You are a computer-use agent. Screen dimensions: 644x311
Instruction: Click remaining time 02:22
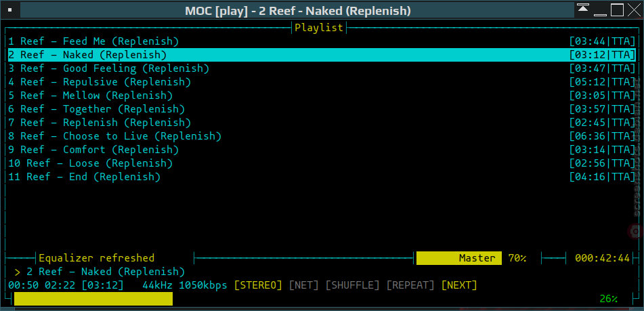(x=60, y=285)
